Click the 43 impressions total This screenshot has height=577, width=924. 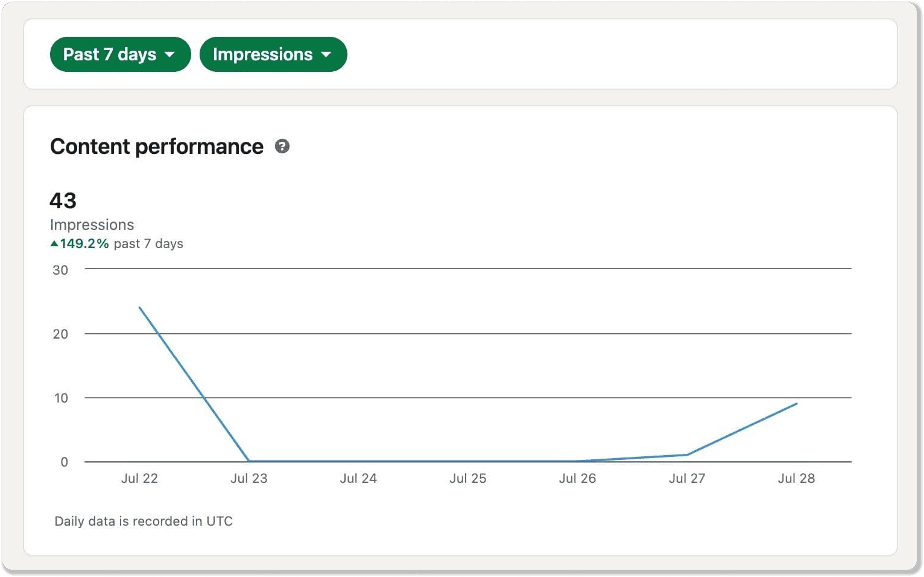(63, 200)
